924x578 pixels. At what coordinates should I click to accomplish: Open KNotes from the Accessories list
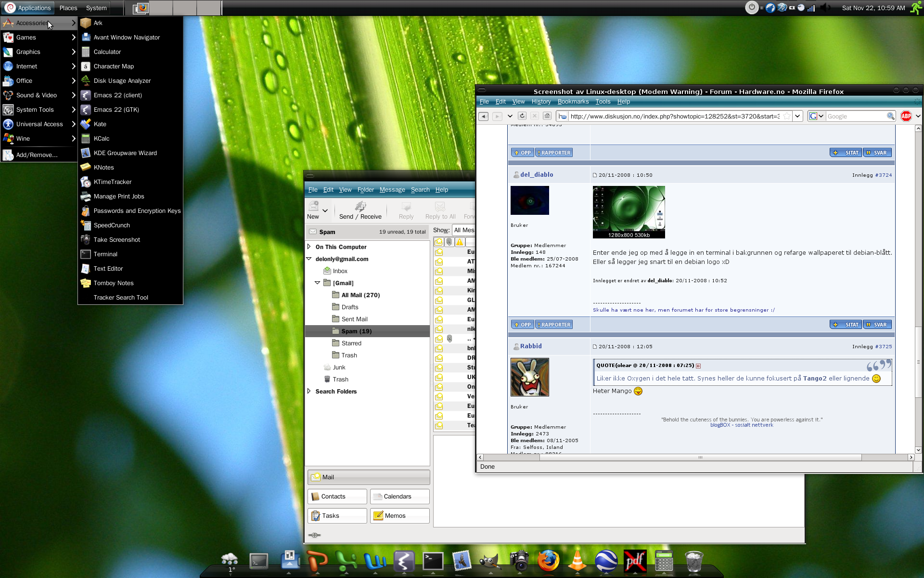coord(130,167)
